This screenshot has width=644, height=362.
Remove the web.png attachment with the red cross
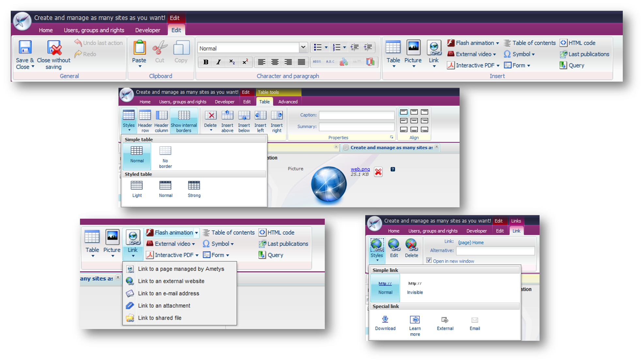378,172
